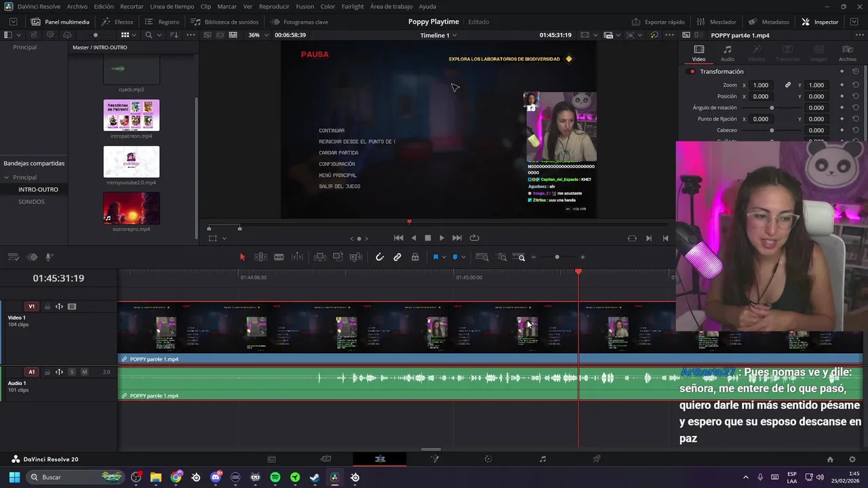The height and width of the screenshot is (488, 868).
Task: Toggle Zoom X/Y link chain icon
Action: 788,85
